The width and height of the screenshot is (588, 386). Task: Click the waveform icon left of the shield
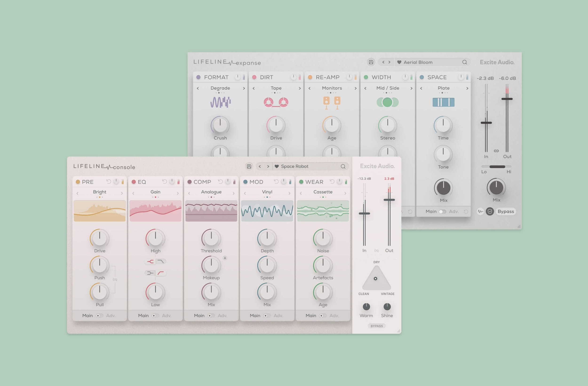click(480, 211)
